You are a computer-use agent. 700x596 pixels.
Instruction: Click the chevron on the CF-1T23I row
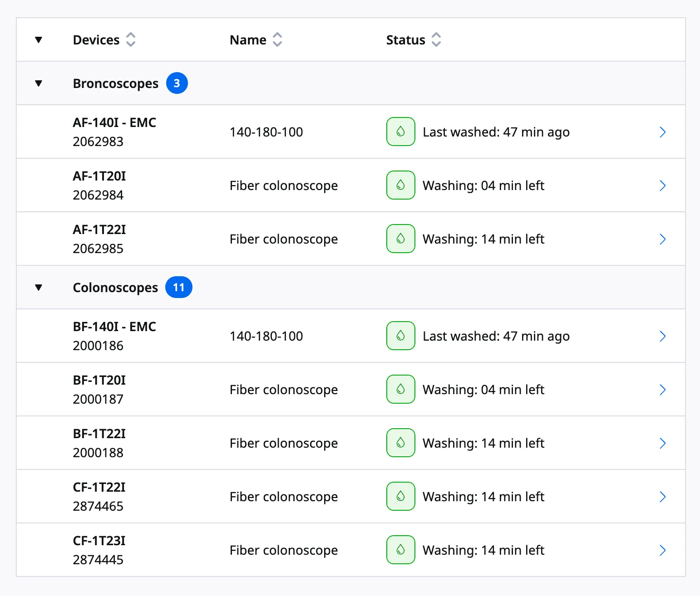(x=663, y=550)
